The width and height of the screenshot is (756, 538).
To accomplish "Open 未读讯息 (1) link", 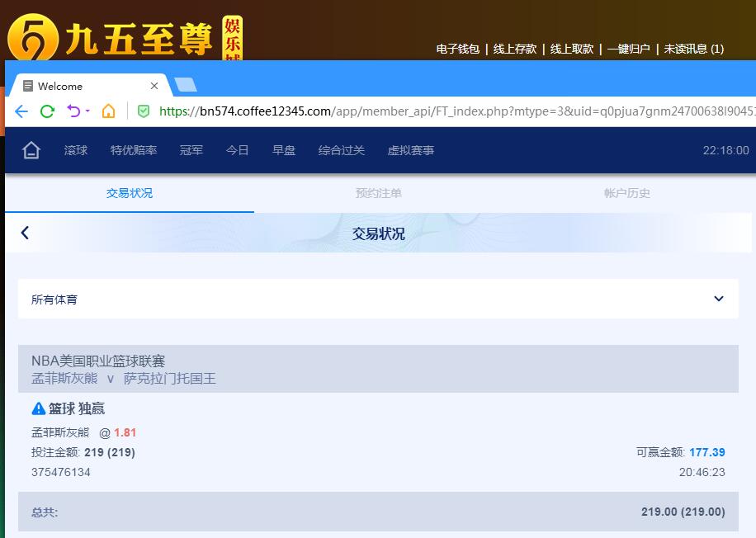I will (694, 49).
